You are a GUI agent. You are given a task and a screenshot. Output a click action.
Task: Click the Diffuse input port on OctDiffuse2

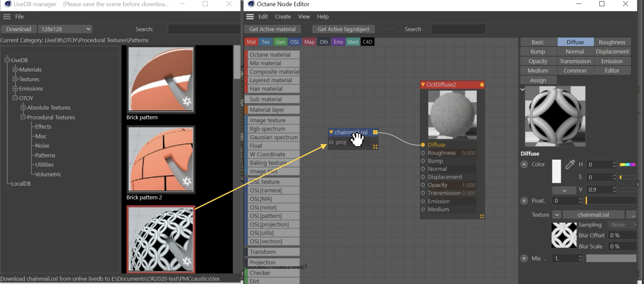tap(423, 145)
